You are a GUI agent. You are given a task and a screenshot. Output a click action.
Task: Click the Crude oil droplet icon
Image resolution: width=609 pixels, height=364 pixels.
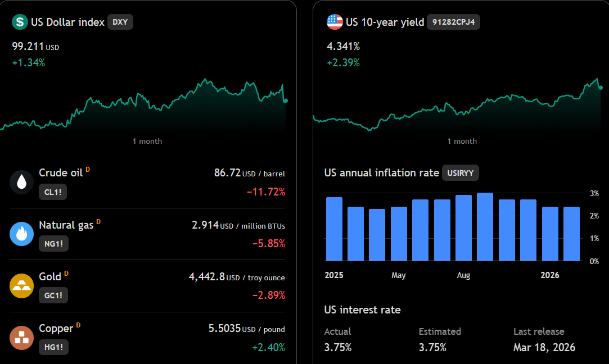pos(22,182)
